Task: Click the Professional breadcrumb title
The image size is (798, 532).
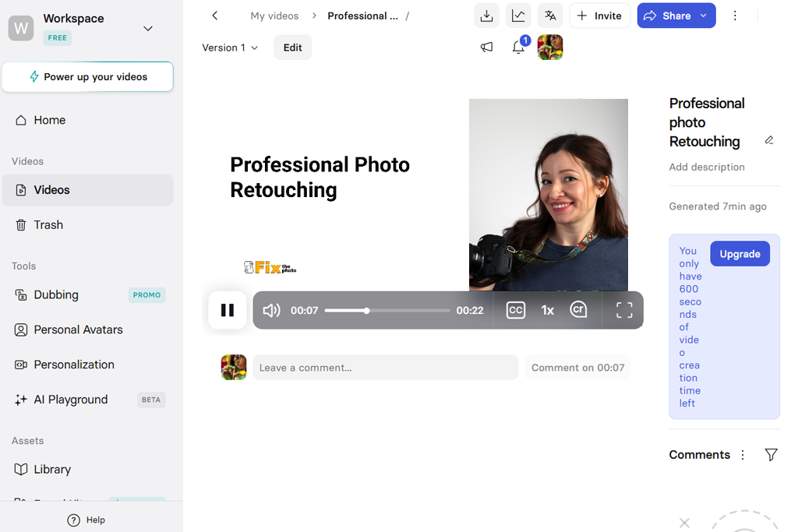Action: 363,16
